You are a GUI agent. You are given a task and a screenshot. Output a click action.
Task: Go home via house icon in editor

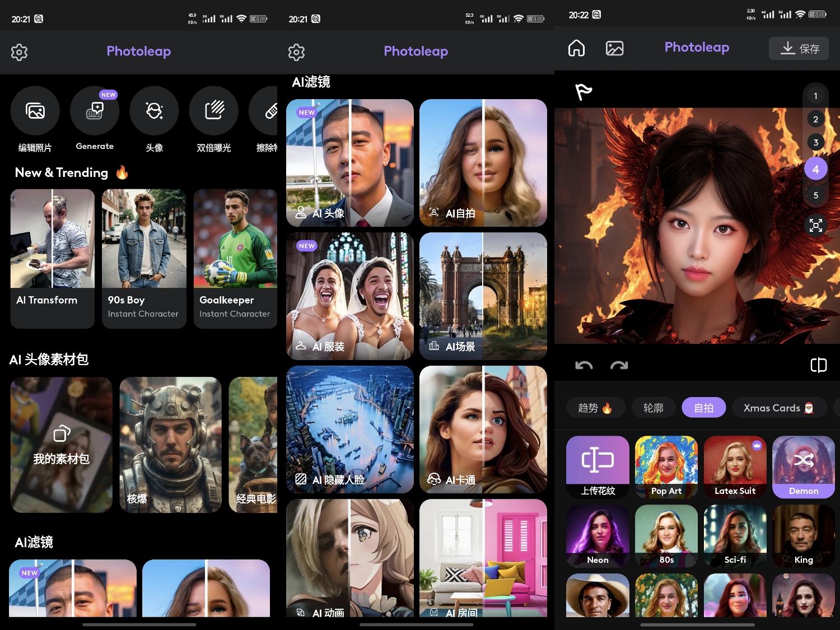(x=576, y=48)
